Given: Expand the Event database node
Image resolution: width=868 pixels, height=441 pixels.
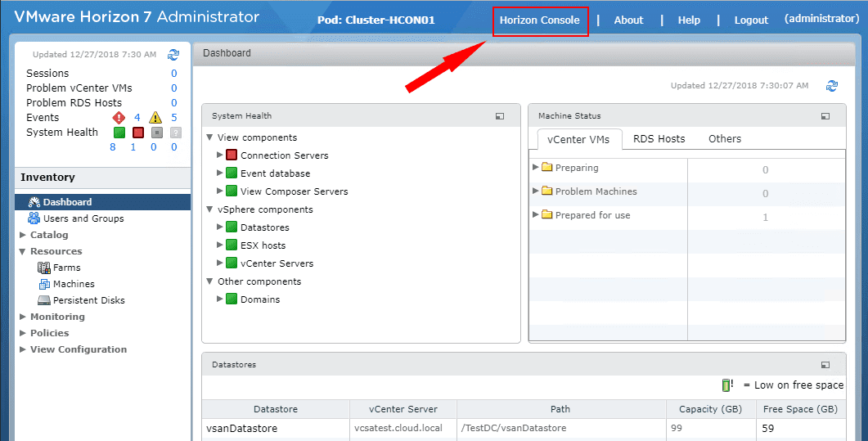Looking at the screenshot, I should point(220,173).
